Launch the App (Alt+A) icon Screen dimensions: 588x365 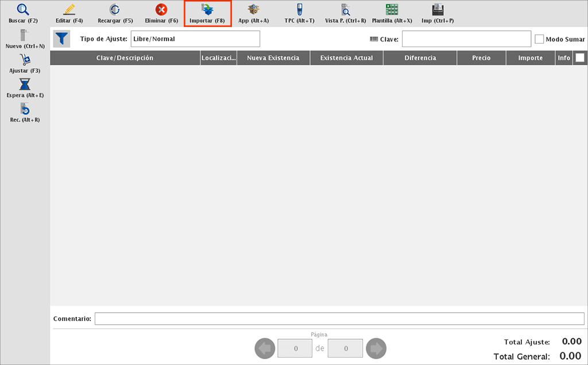[253, 10]
